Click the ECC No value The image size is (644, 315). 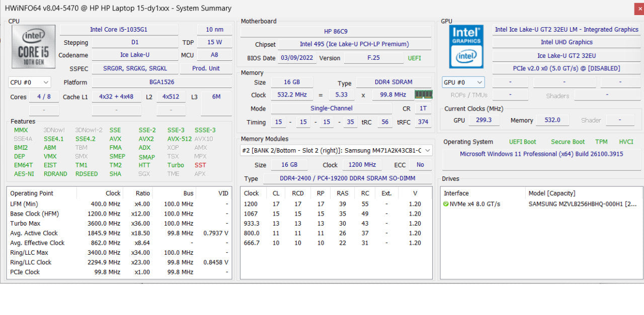[420, 165]
